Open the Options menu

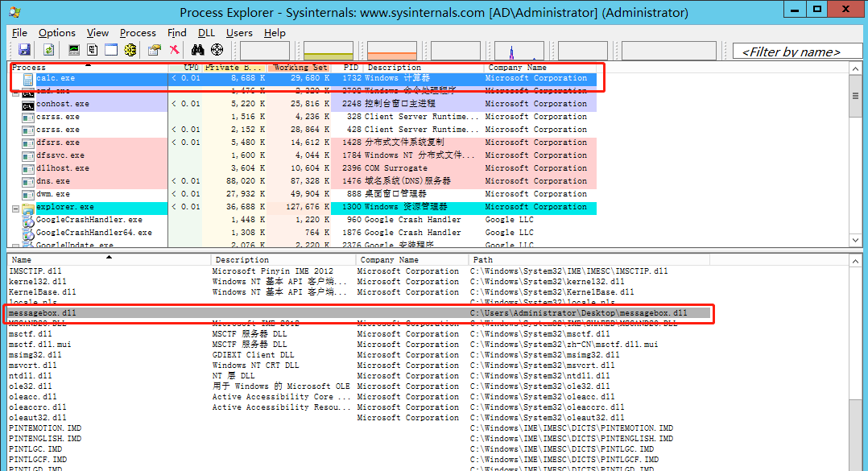coord(57,33)
